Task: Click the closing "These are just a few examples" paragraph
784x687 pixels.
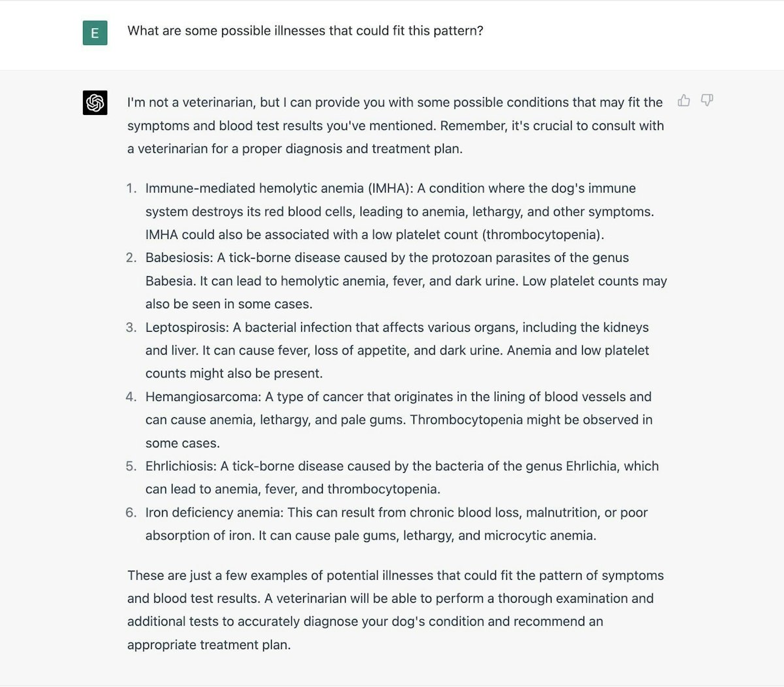Action: pos(395,609)
